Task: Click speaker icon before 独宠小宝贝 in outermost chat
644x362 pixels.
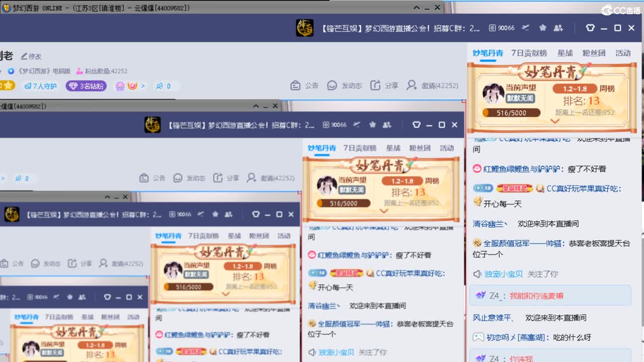Action: (x=477, y=274)
